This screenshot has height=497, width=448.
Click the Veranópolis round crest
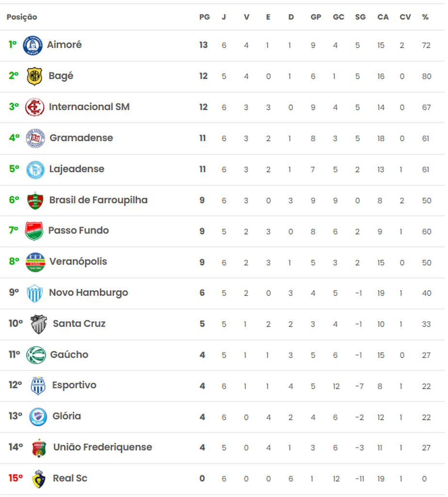tap(35, 262)
